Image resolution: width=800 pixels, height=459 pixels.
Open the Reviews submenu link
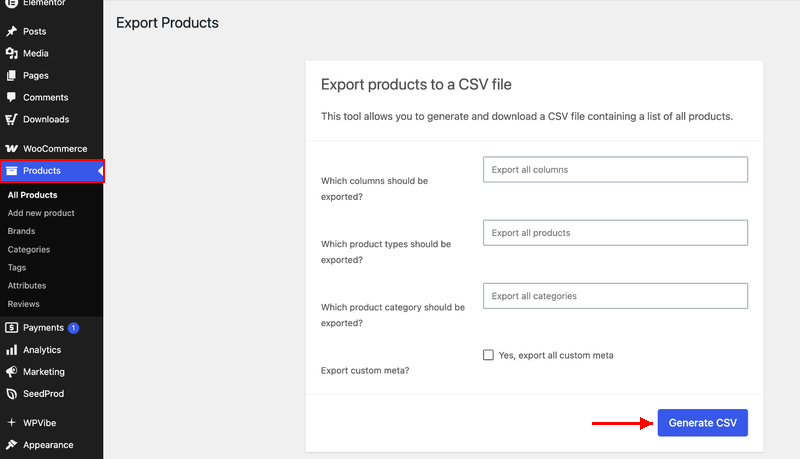tap(23, 304)
